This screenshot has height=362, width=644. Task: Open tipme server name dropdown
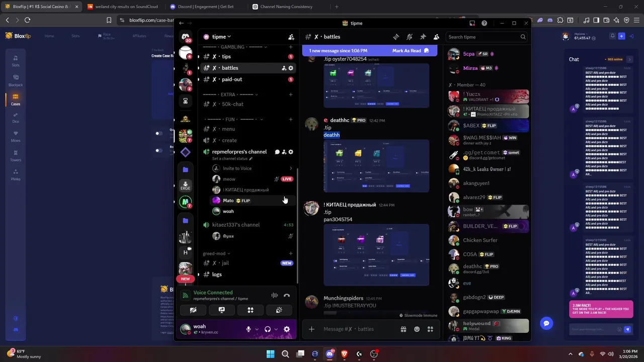tap(221, 37)
